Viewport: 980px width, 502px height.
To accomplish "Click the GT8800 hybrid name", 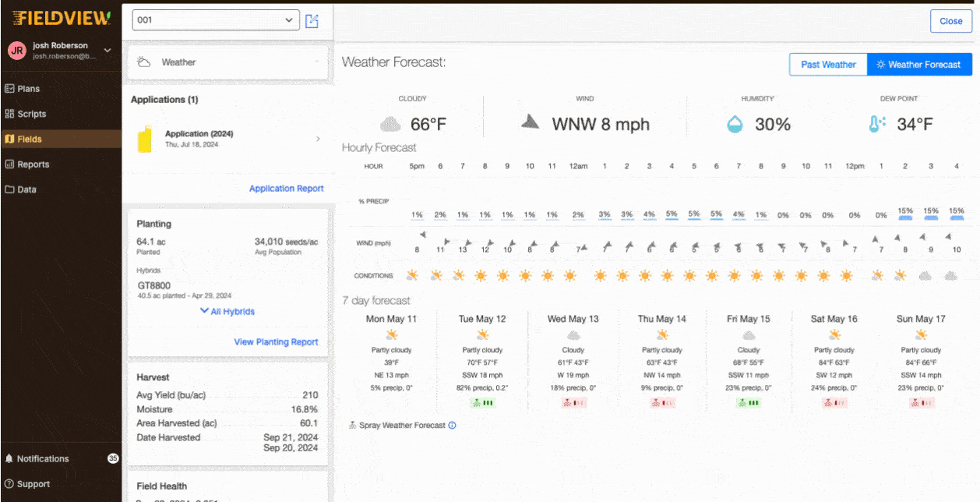I will 154,286.
